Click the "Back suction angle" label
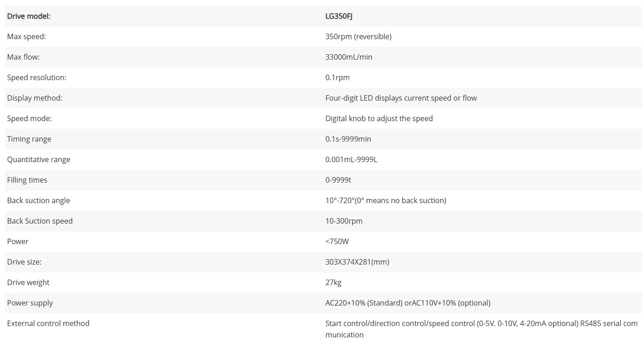 point(38,200)
